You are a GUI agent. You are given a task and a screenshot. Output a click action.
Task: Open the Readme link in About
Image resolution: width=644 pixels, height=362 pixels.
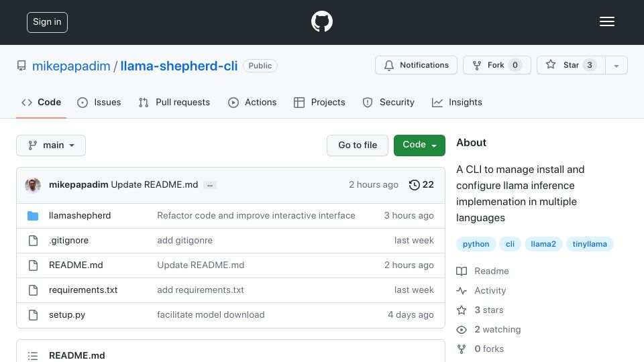tap(492, 271)
